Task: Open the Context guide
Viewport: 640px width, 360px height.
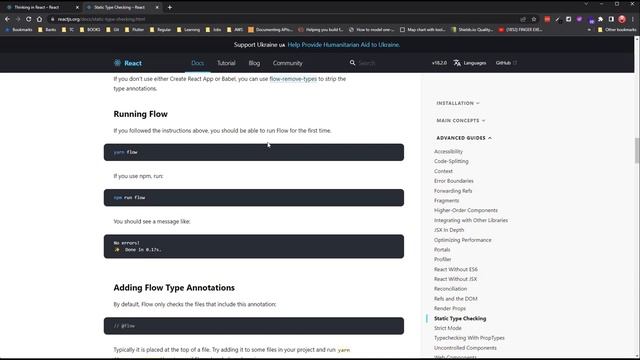Action: [443, 171]
